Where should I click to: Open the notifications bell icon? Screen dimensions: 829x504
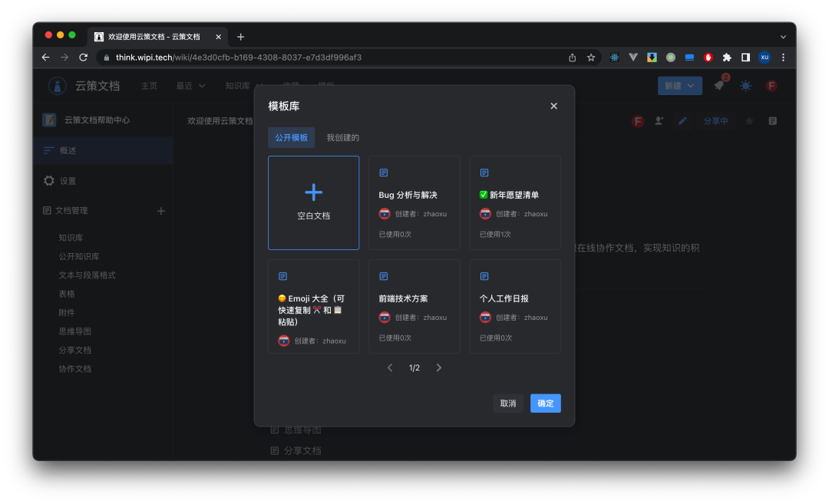tap(719, 86)
